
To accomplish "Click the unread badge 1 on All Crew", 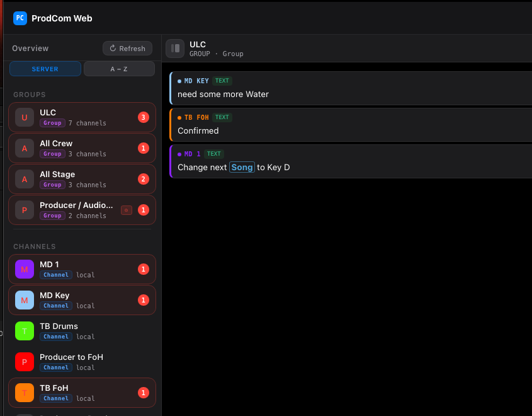I will pyautogui.click(x=144, y=148).
